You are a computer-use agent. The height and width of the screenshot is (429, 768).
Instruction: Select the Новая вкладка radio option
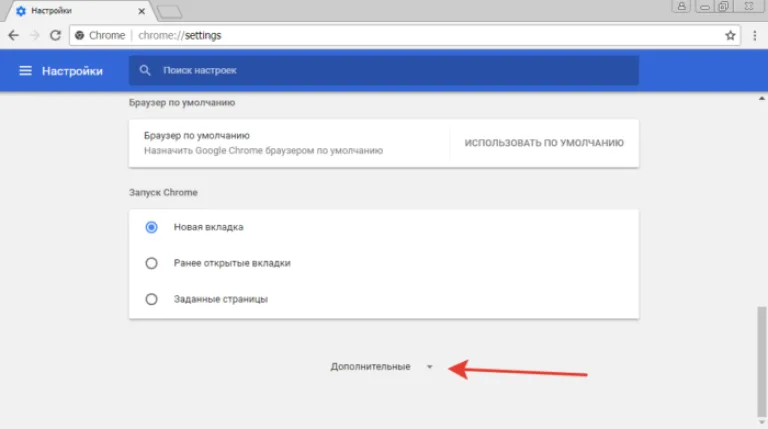click(x=151, y=227)
